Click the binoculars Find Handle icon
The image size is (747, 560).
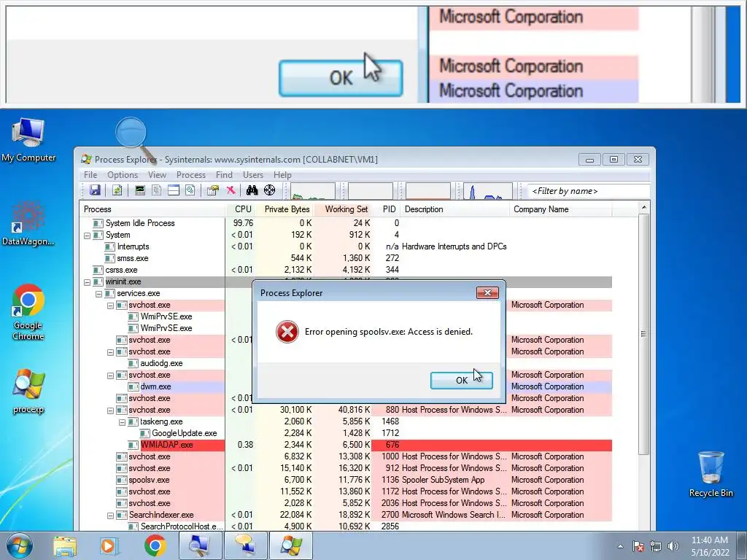click(252, 190)
